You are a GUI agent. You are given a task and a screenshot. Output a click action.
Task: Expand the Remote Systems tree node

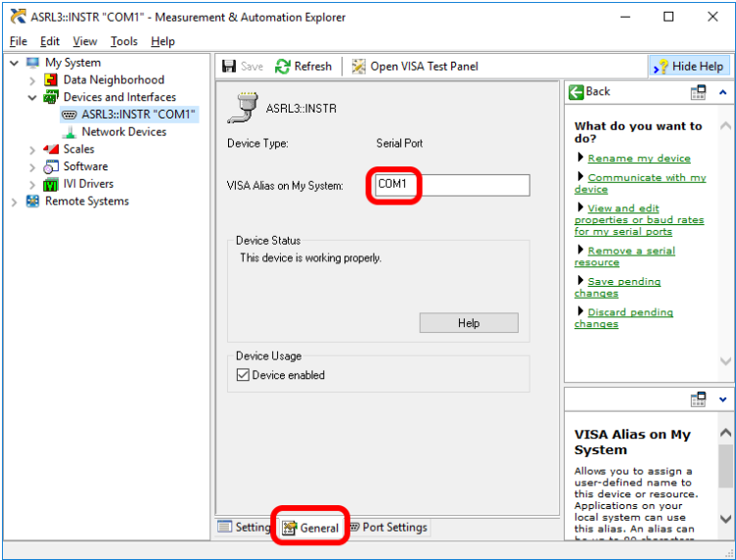(x=14, y=202)
